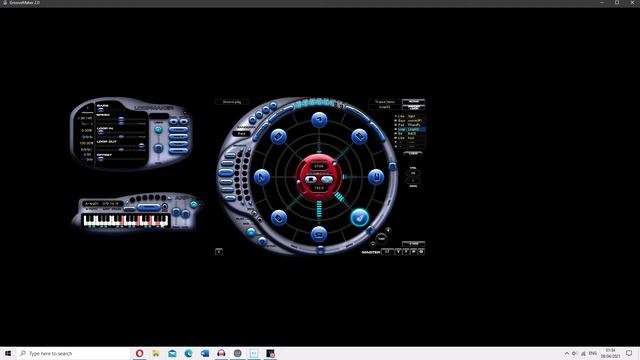
Task: Click the OFFSET slider handle
Action: point(100,159)
